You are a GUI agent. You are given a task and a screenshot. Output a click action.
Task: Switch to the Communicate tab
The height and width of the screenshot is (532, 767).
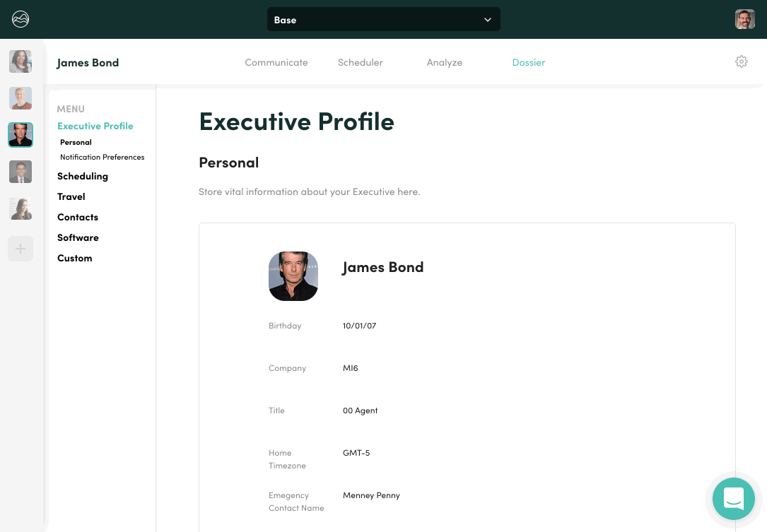click(x=276, y=63)
